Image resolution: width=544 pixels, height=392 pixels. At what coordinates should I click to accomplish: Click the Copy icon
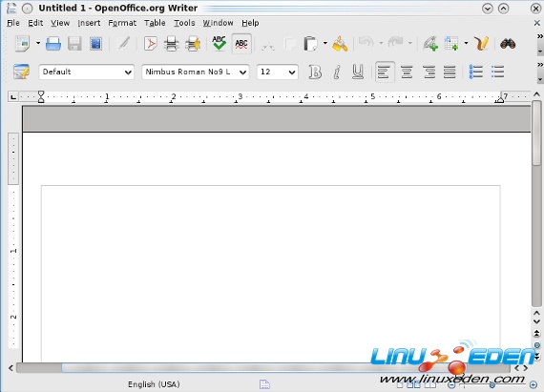290,44
